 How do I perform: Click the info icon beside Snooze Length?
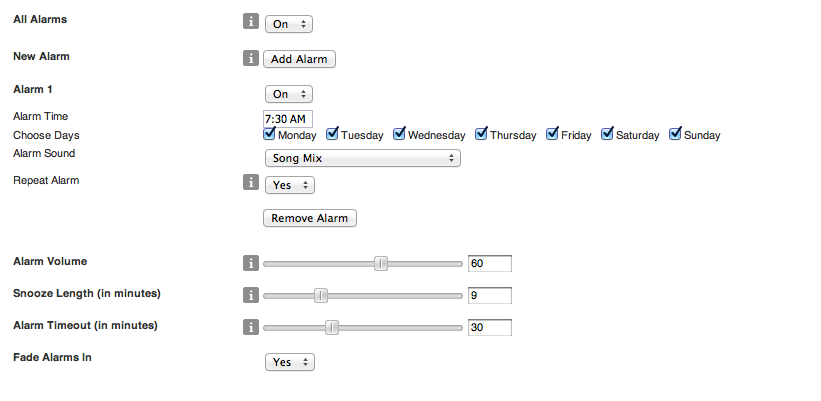coord(251,295)
